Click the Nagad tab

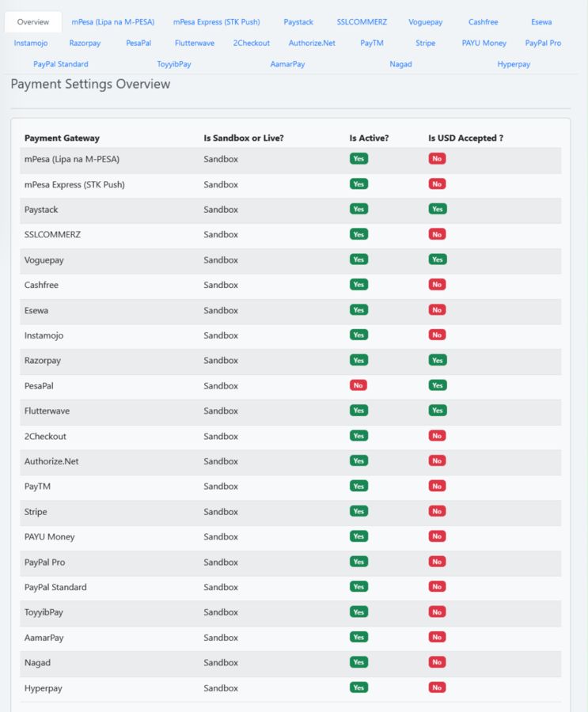pyautogui.click(x=400, y=64)
